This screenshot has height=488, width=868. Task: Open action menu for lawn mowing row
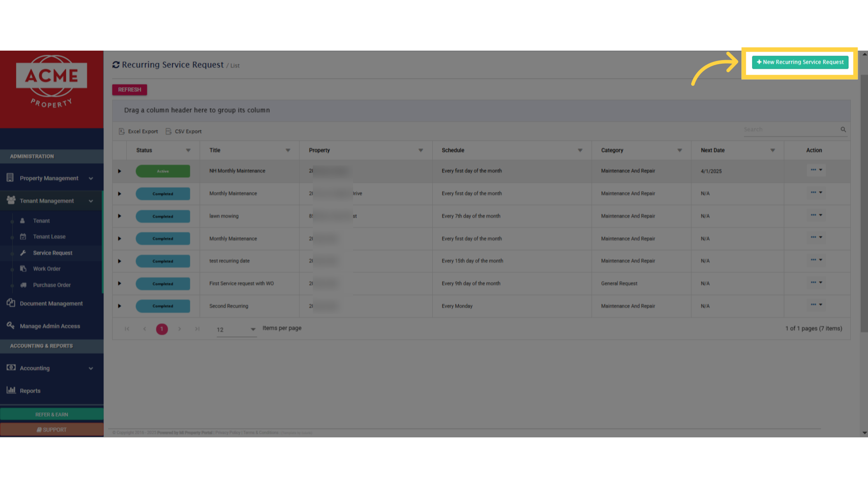(816, 215)
